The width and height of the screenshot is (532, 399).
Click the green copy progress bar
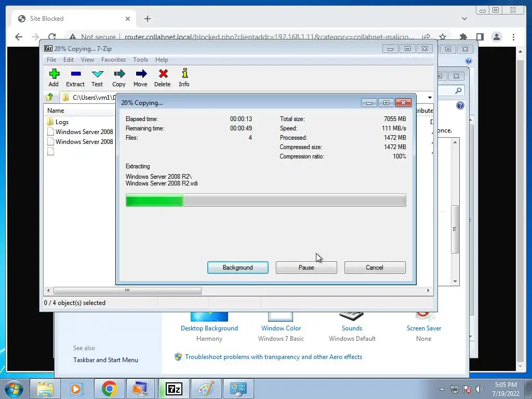[x=265, y=200]
